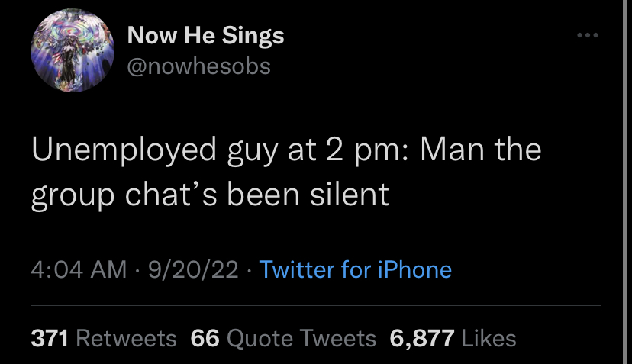Click the dot separator before "Twitter for iPhone"
The height and width of the screenshot is (364, 632).
[249, 270]
